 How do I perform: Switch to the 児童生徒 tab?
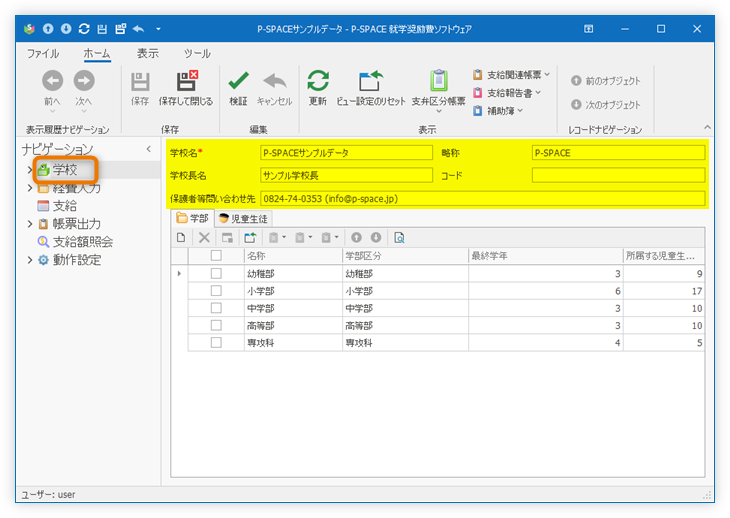click(x=243, y=218)
